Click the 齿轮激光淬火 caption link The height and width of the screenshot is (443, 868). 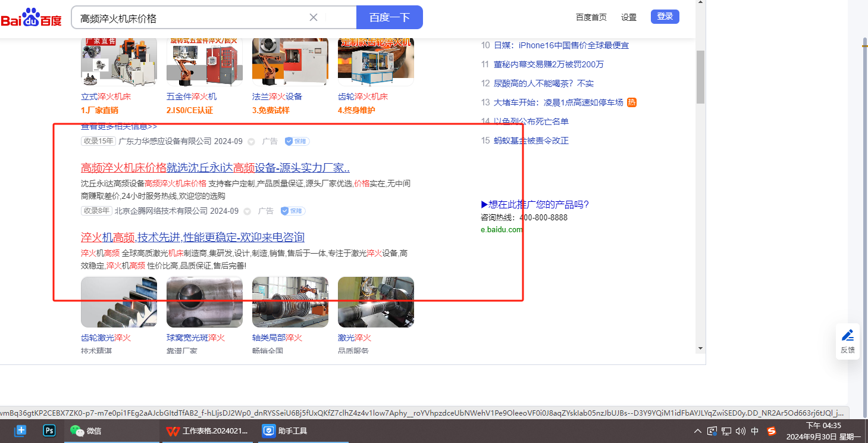click(x=106, y=338)
